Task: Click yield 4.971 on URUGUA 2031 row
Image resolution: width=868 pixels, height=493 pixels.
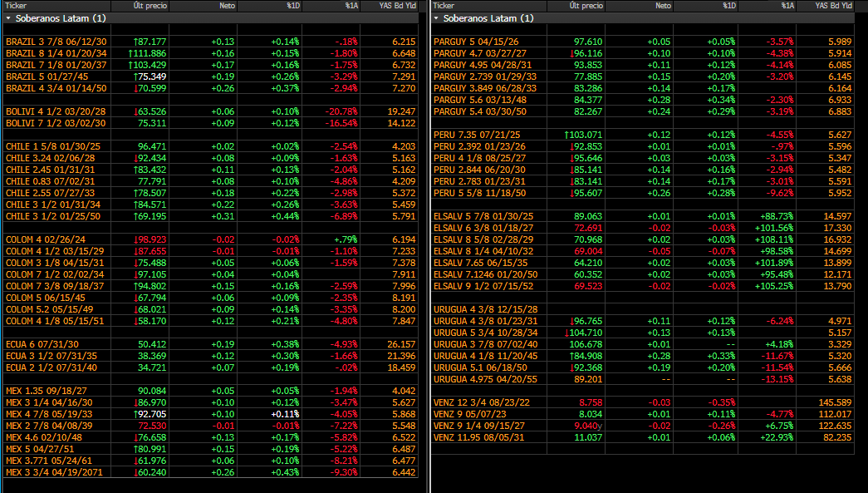Action: (x=841, y=321)
